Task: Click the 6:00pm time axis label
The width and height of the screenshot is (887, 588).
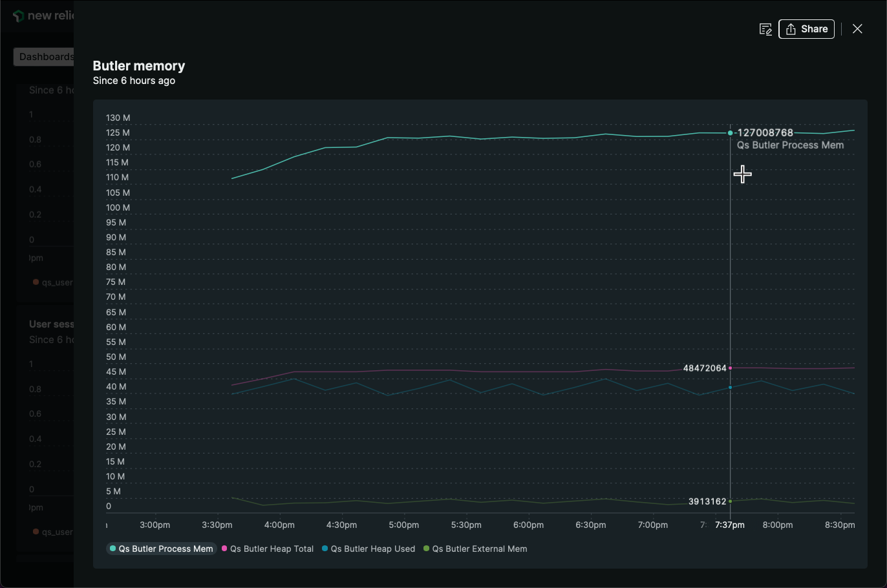Action: click(x=528, y=525)
